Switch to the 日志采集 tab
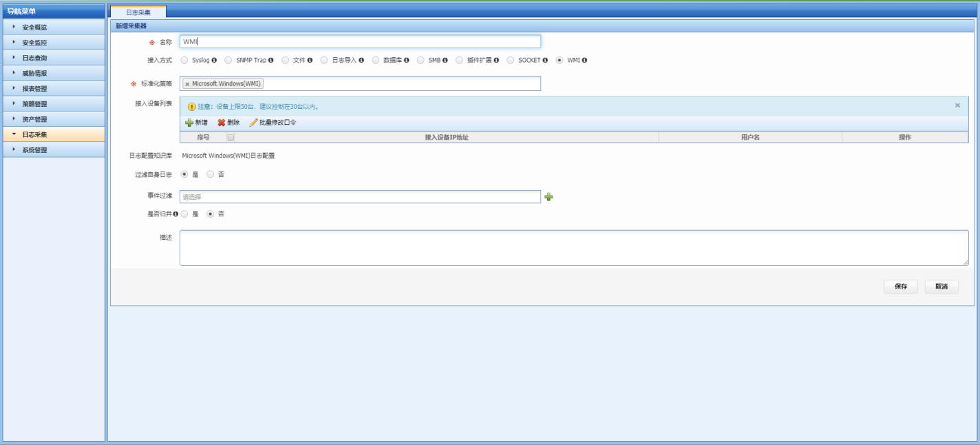 [x=138, y=12]
